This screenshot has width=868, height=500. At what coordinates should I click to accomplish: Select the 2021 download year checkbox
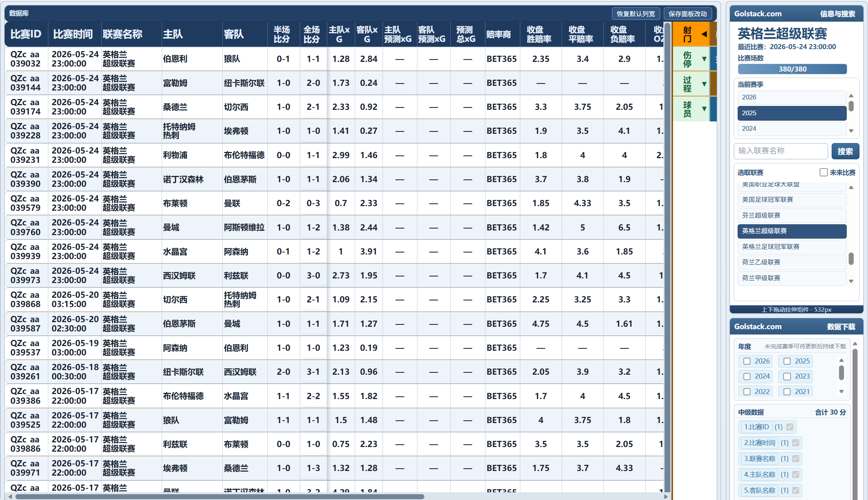coord(787,392)
